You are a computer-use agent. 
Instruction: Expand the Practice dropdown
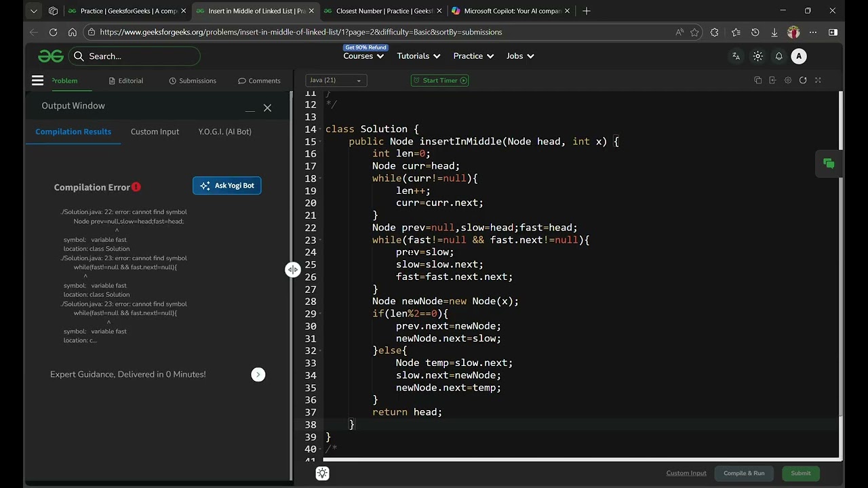[473, 56]
